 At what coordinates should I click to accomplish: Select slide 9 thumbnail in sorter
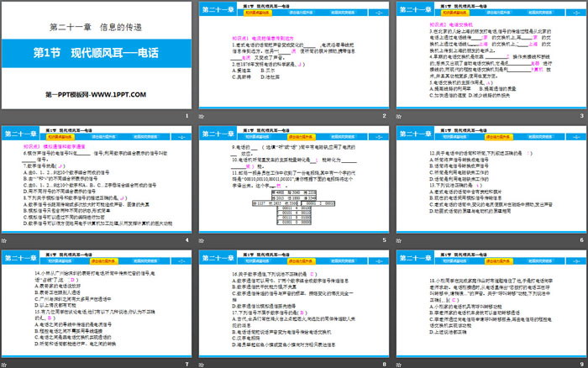(491, 303)
